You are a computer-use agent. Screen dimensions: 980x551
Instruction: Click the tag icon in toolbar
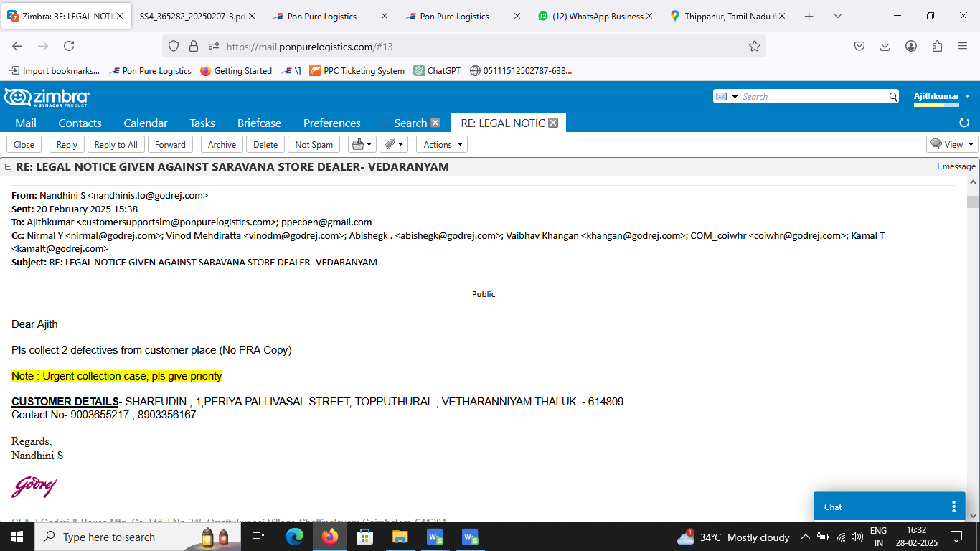click(393, 144)
